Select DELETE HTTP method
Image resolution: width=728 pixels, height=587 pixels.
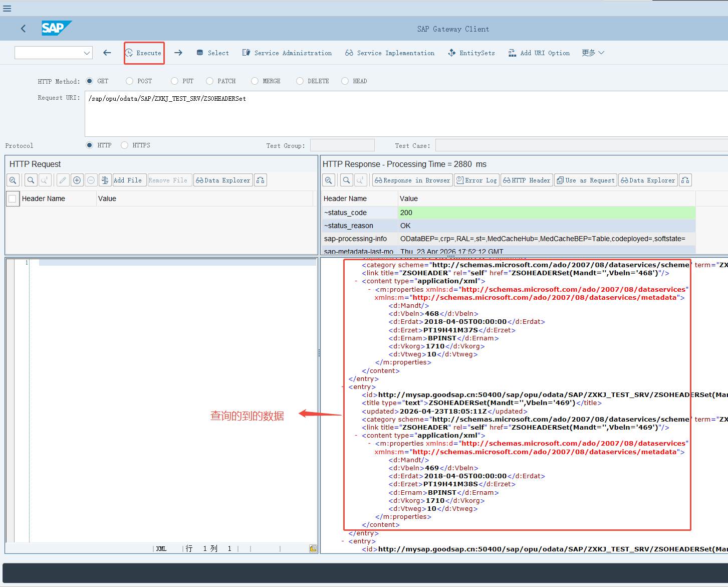pyautogui.click(x=300, y=81)
